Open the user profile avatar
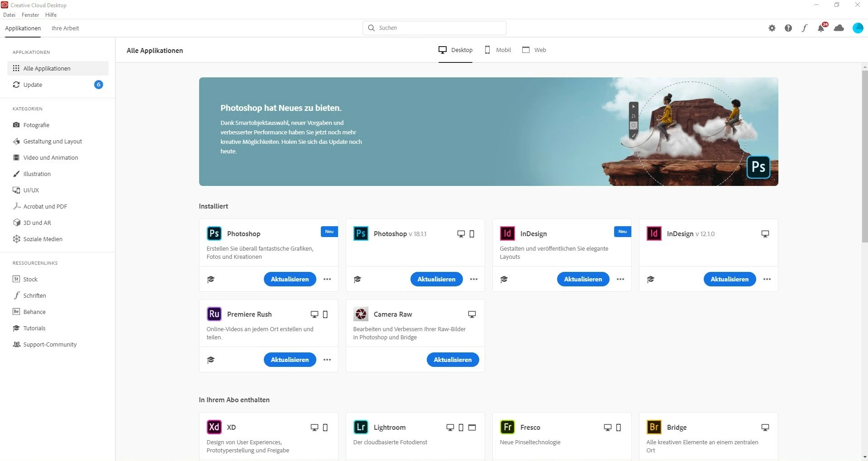 pos(858,28)
